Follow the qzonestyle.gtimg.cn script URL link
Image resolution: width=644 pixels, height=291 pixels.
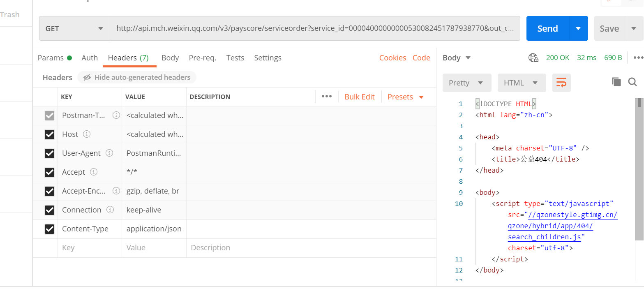[x=563, y=226]
